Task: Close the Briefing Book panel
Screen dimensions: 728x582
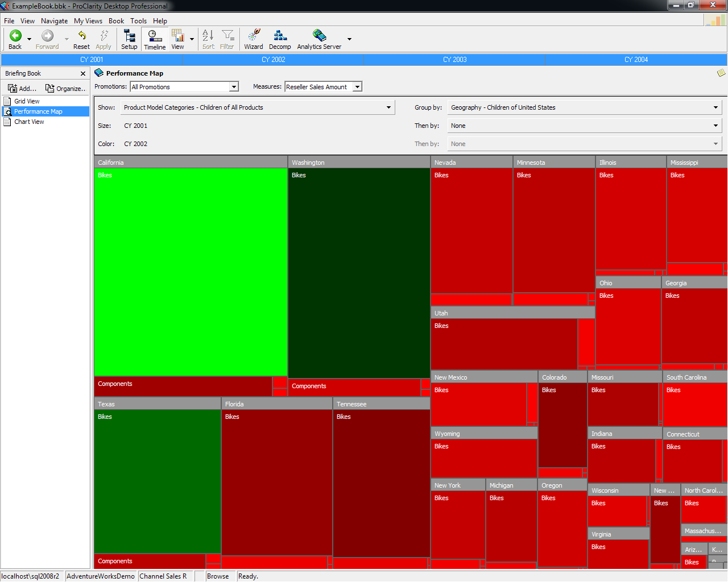Action: tap(83, 74)
